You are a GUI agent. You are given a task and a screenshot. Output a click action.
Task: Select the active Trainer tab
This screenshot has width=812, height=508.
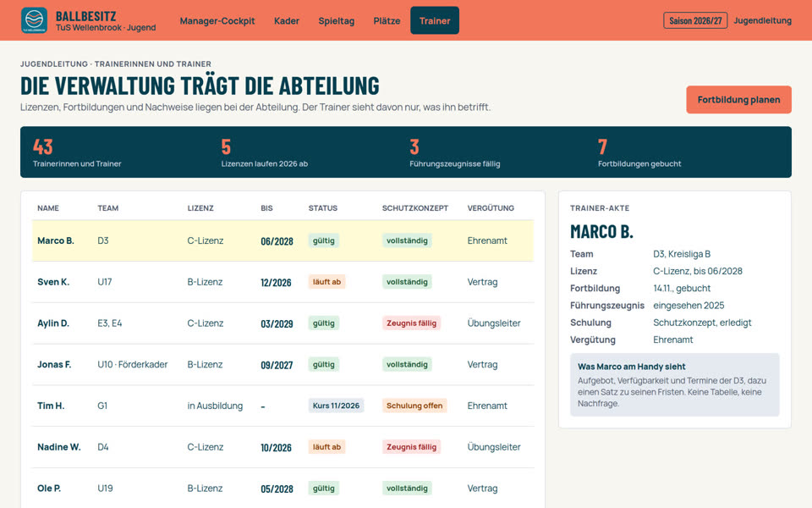[x=435, y=20]
